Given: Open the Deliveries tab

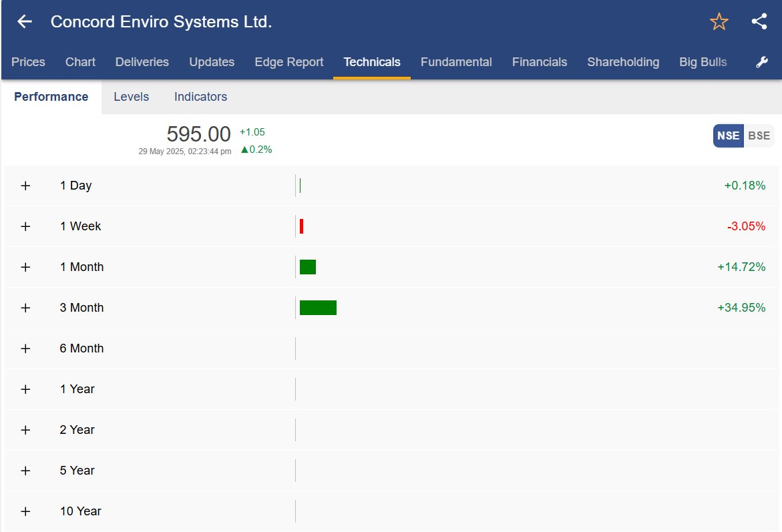Looking at the screenshot, I should click(142, 62).
